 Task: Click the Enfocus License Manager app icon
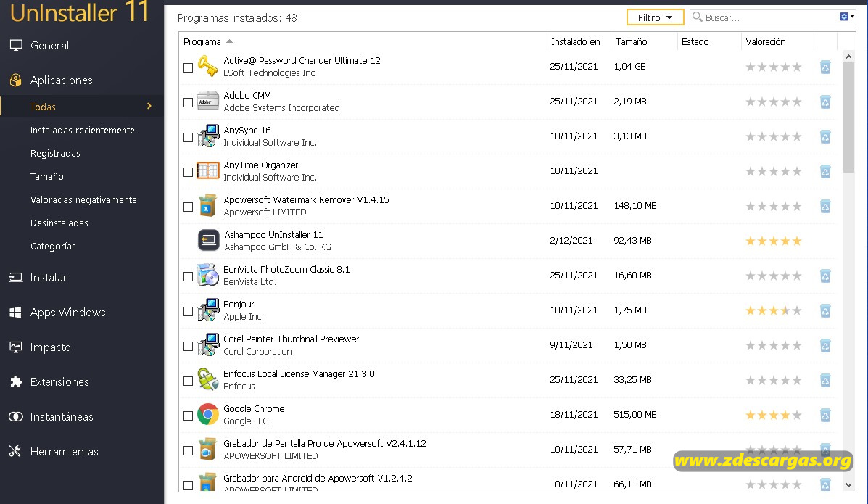(208, 379)
